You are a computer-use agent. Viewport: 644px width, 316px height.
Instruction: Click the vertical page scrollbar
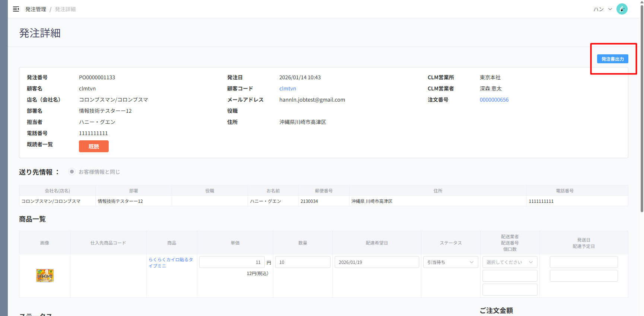[642, 112]
